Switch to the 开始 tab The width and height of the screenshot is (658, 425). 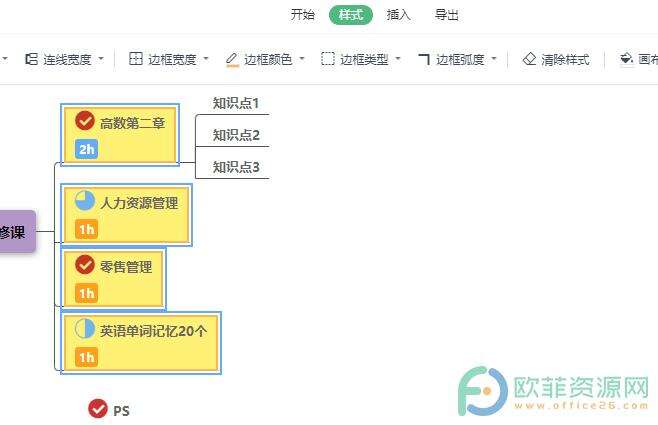pos(303,15)
